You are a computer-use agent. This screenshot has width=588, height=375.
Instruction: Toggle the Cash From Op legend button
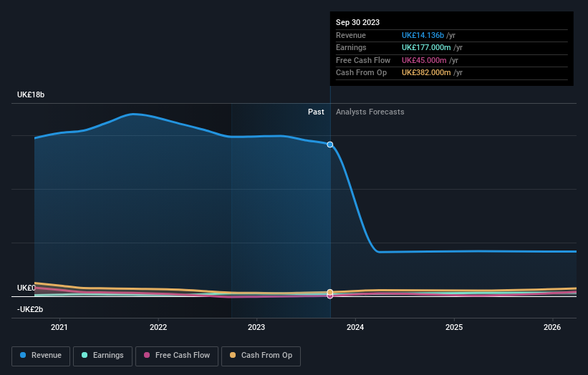tap(261, 356)
